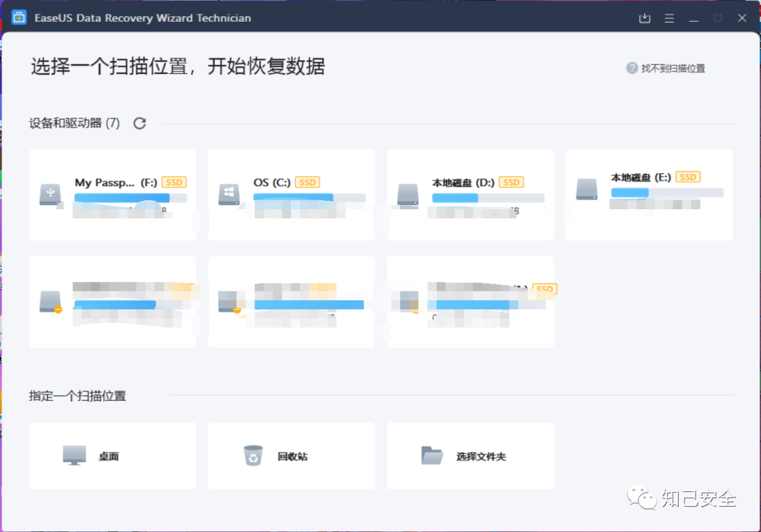Click the EaseUS app logo icon
Screen dimensions: 761x532
click(x=19, y=18)
